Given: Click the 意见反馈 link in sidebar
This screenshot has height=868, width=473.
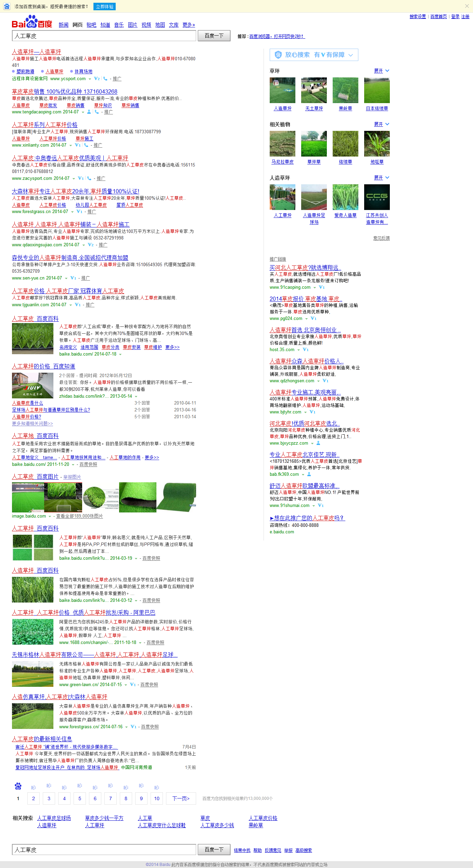Looking at the screenshot, I should tap(381, 238).
